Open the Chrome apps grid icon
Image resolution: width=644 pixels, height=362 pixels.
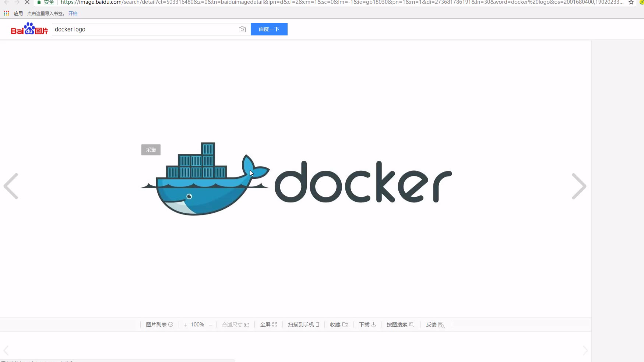point(6,14)
